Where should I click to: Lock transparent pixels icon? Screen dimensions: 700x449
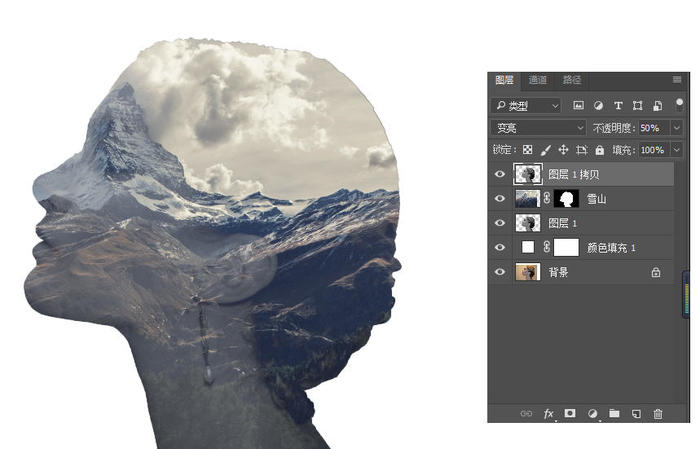point(527,150)
